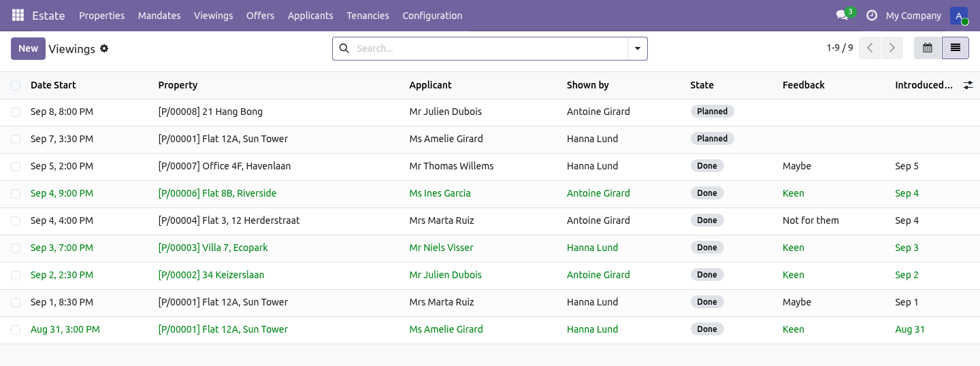Click the Planned badge for 21 Hang Bong

coord(712,112)
